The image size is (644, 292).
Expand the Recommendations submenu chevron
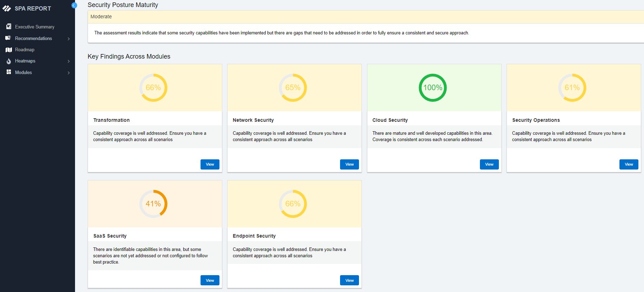click(x=69, y=39)
